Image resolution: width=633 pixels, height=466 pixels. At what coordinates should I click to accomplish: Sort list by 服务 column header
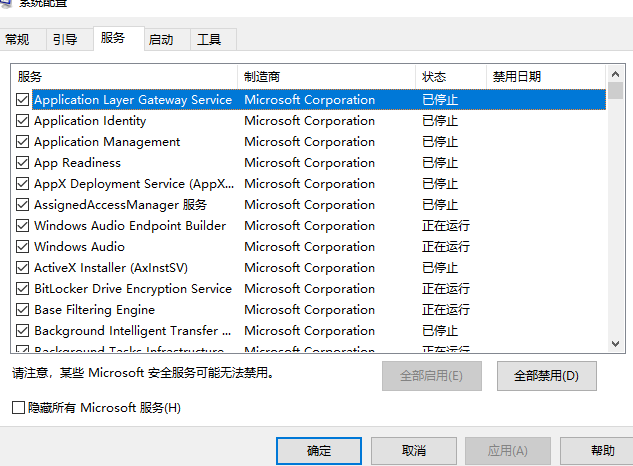click(x=124, y=77)
